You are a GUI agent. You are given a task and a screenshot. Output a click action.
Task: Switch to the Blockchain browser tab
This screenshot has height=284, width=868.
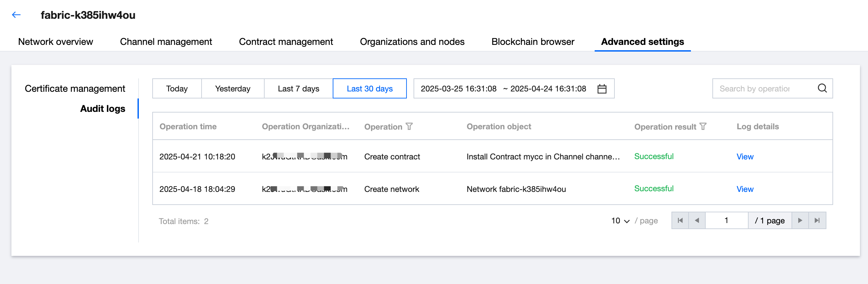[x=533, y=42]
